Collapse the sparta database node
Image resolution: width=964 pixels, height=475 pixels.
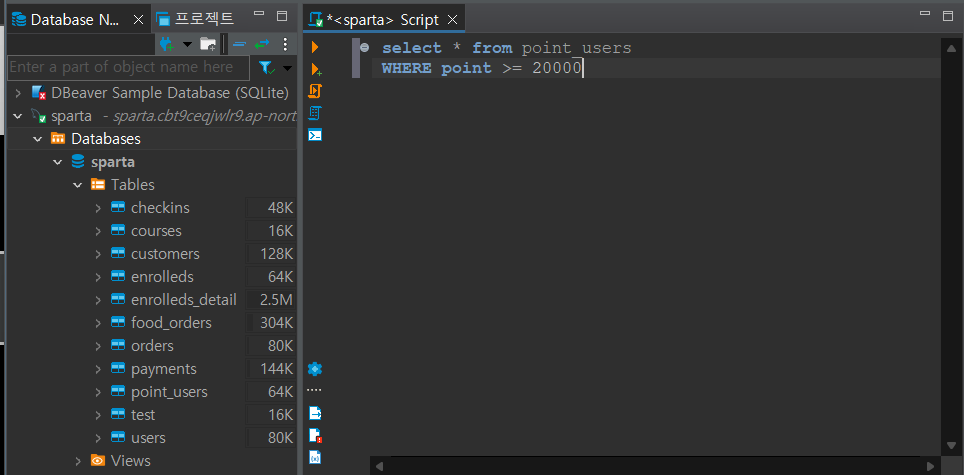[x=58, y=162]
